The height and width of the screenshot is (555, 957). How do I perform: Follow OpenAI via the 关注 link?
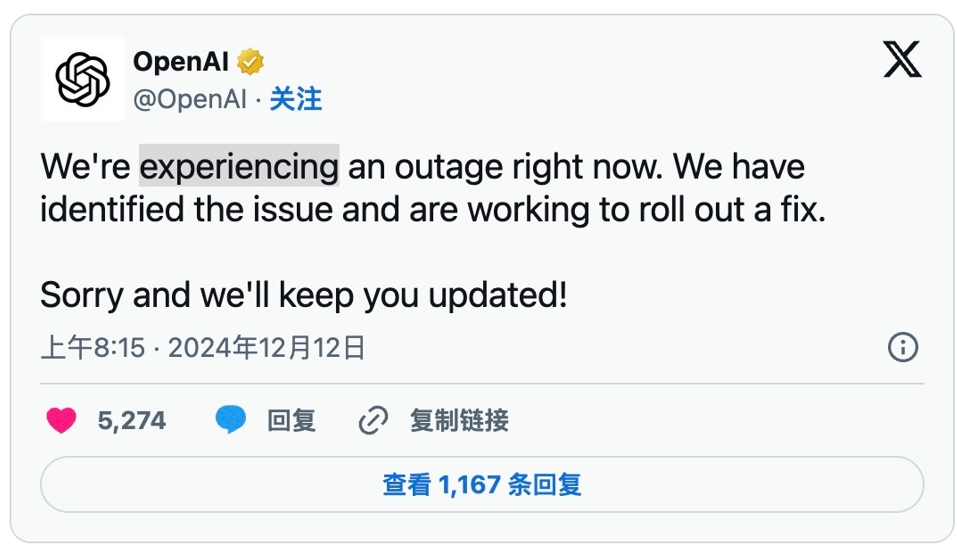(296, 99)
